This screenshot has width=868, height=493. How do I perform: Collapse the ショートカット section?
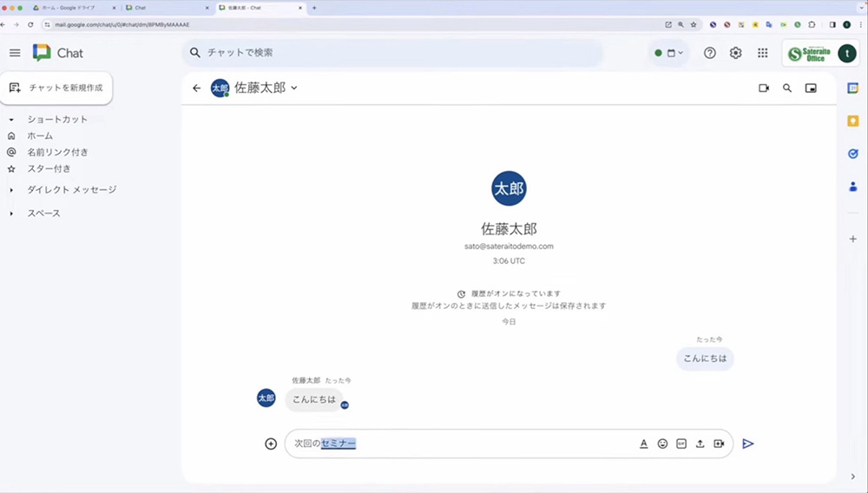[x=11, y=120]
